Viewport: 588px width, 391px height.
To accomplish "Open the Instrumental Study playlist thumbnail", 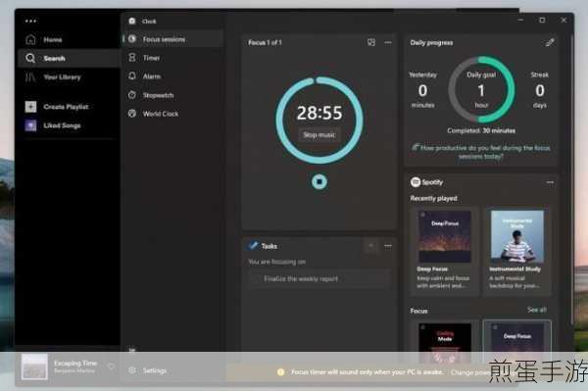I will click(x=517, y=236).
